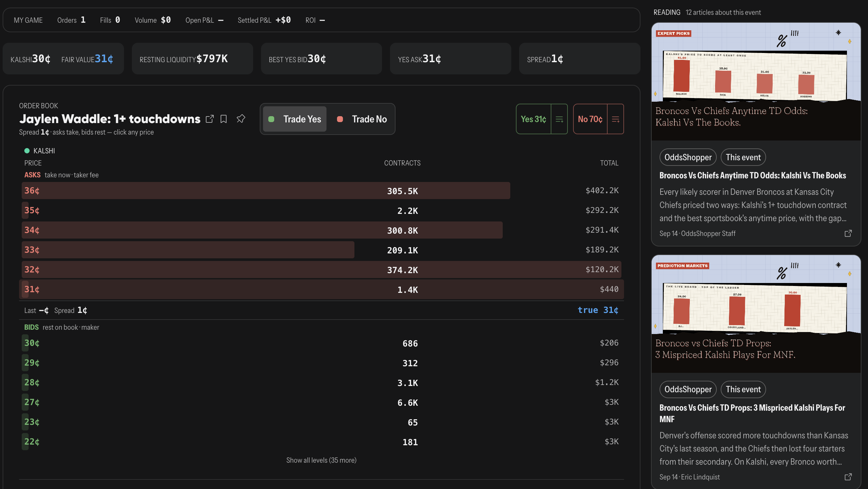Click the 32¢ ask price
This screenshot has height=489, width=868.
[x=32, y=270]
